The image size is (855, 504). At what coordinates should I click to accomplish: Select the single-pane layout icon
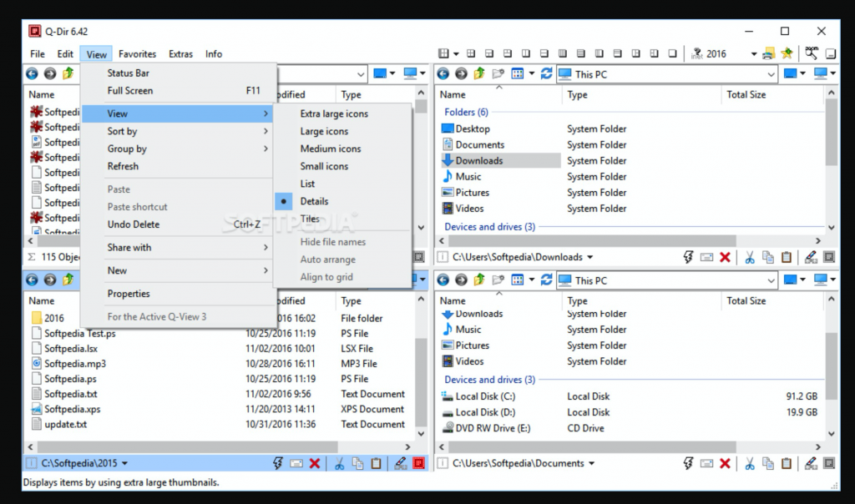[x=672, y=53]
